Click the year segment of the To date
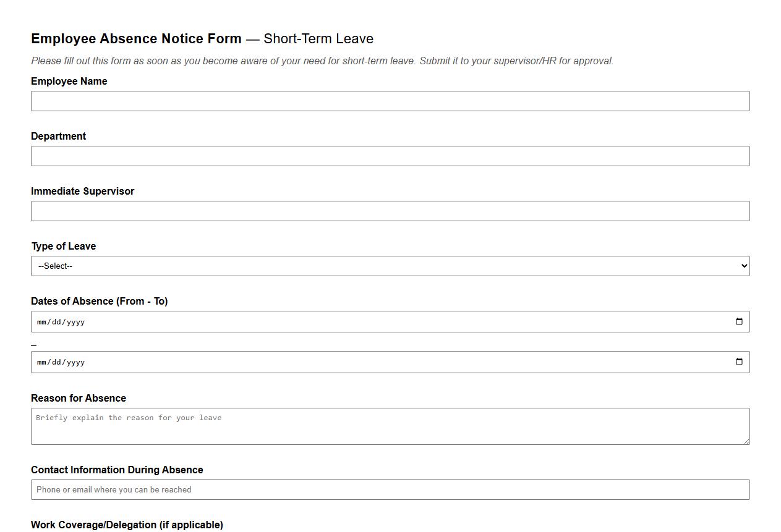 click(76, 361)
